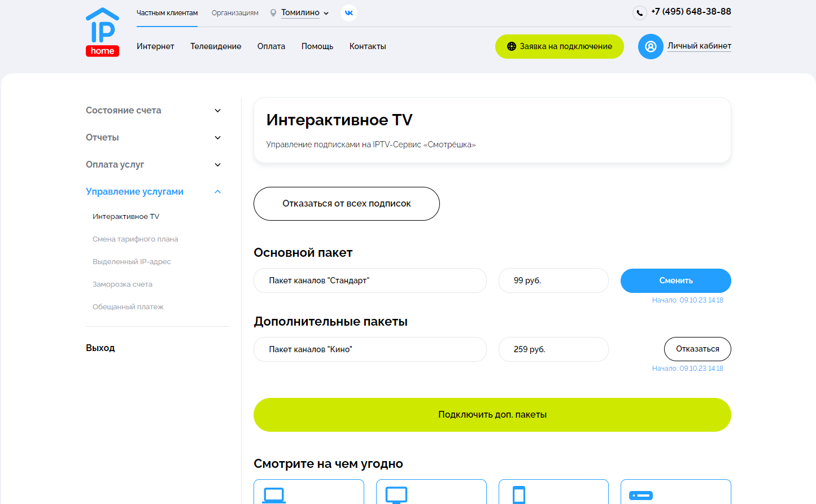Expand the Отчеты sidebar section
Viewport: 816px width, 504px height.
(153, 138)
